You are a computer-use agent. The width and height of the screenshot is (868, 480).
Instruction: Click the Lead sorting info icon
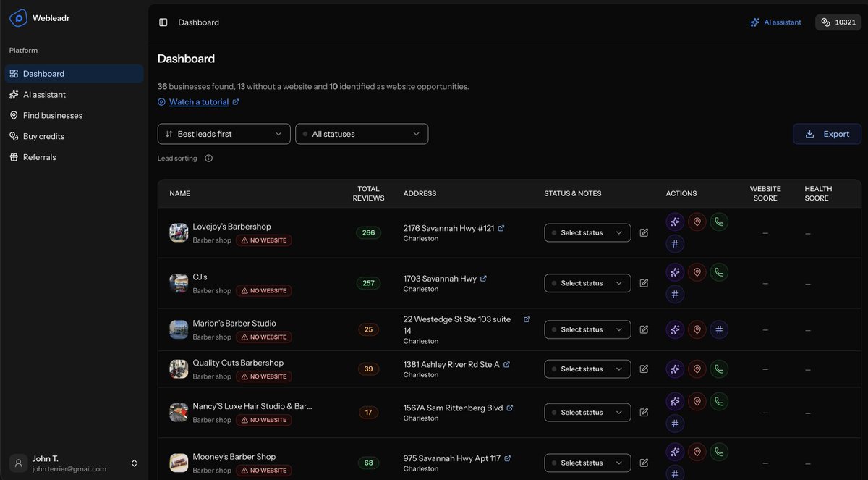click(x=208, y=159)
